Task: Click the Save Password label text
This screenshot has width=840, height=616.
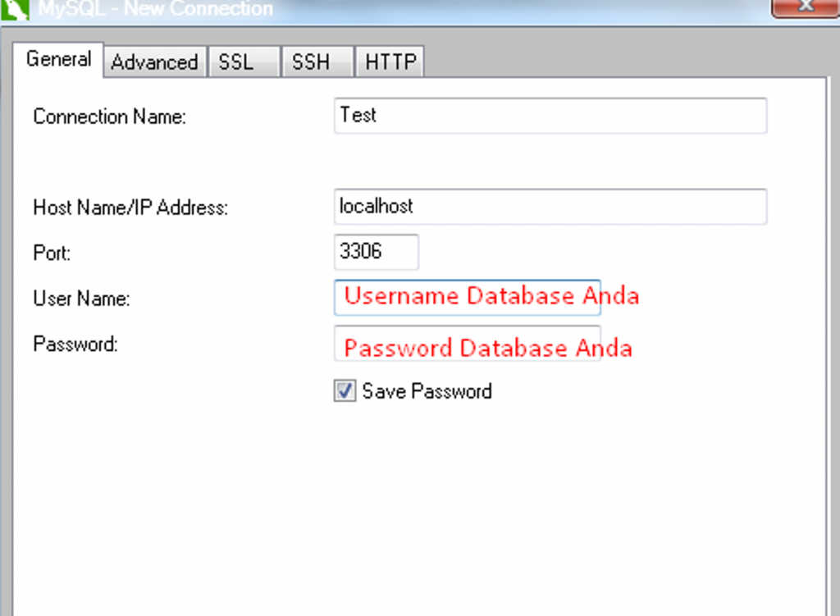Action: coord(426,391)
